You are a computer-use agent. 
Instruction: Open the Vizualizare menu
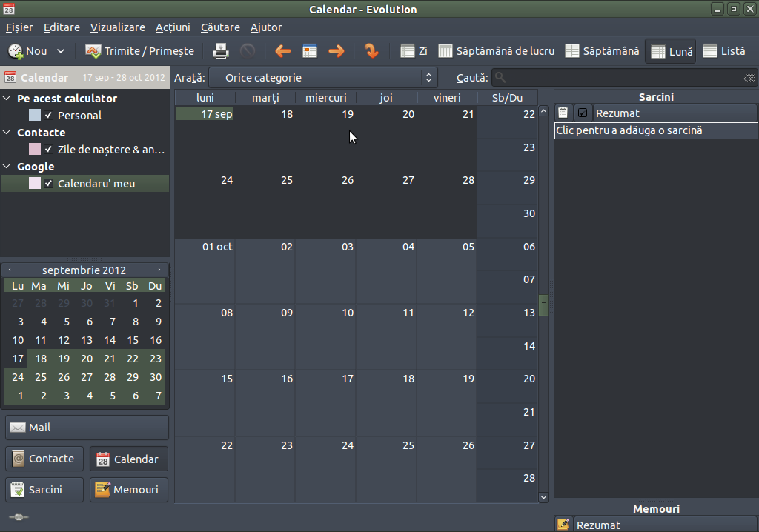pos(118,27)
